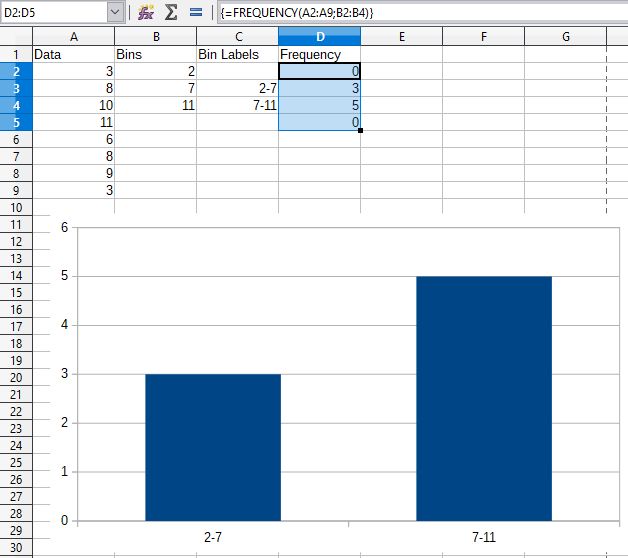628x558 pixels.
Task: Select the row 9 header
Action: pos(16,190)
